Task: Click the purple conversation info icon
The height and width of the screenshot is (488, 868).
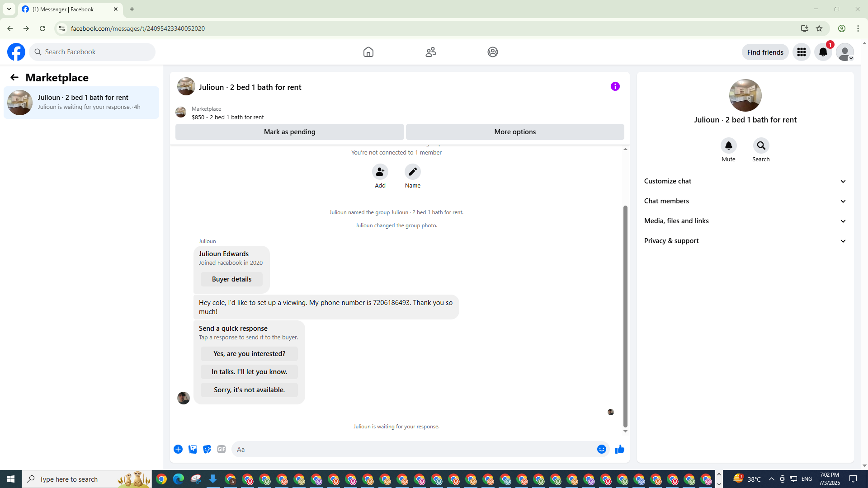Action: tap(615, 86)
